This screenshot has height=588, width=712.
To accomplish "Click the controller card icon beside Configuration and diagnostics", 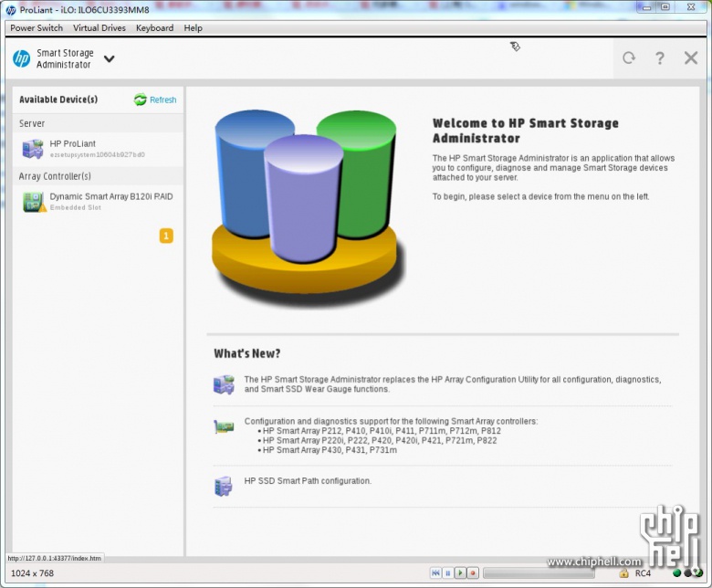I will (224, 426).
